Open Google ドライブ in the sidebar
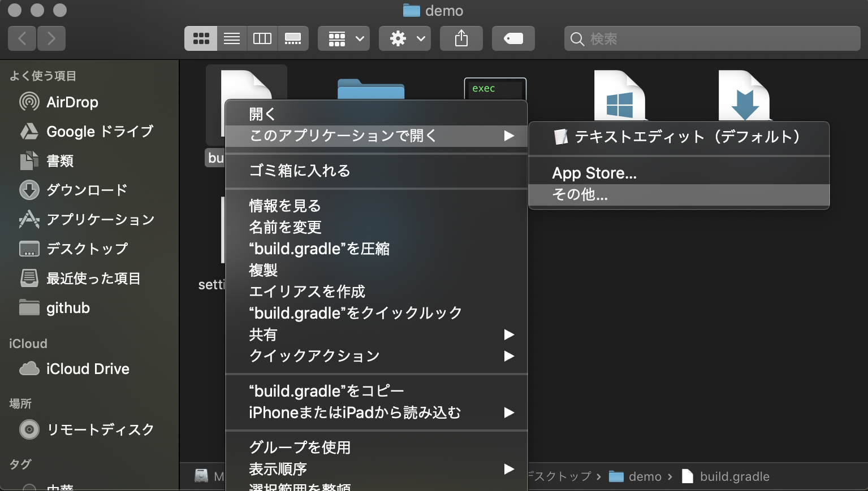Screen dimensions: 868x491 (x=86, y=132)
